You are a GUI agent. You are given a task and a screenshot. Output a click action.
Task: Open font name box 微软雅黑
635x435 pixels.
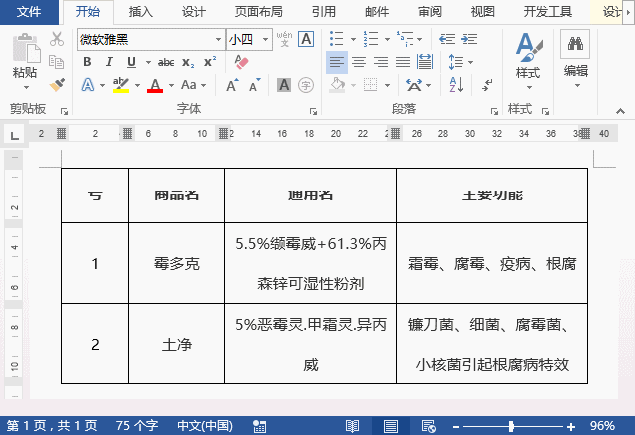pos(151,39)
